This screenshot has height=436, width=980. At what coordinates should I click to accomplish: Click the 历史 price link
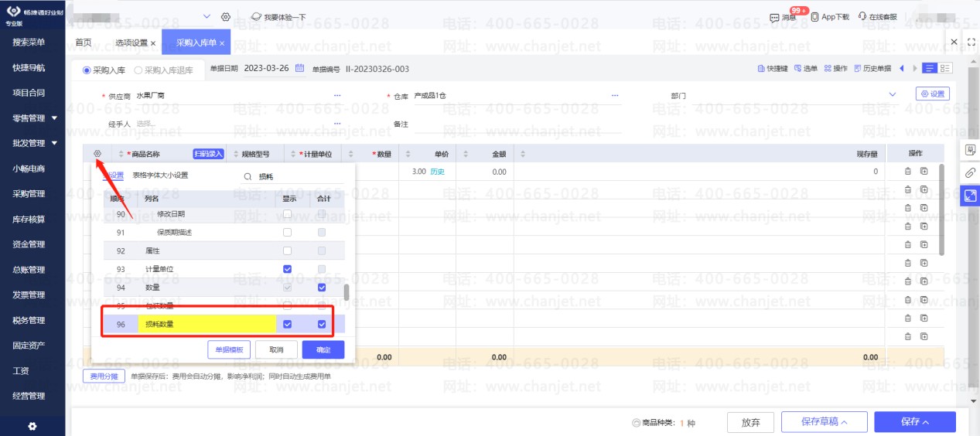[x=437, y=172]
